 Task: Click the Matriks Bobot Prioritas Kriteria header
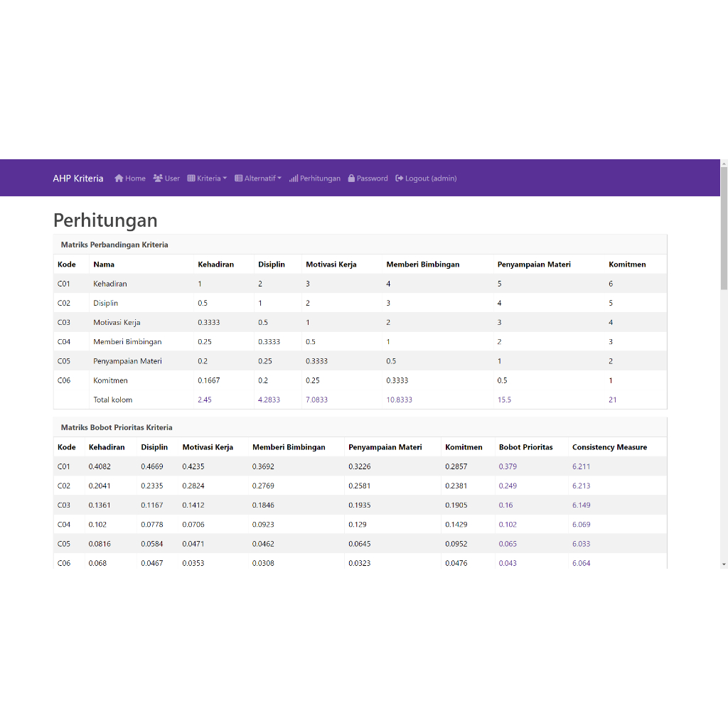(117, 427)
